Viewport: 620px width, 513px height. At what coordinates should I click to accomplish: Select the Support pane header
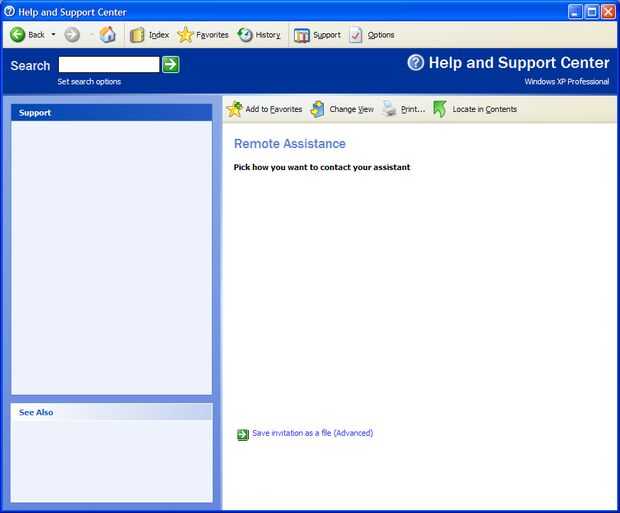(112, 113)
